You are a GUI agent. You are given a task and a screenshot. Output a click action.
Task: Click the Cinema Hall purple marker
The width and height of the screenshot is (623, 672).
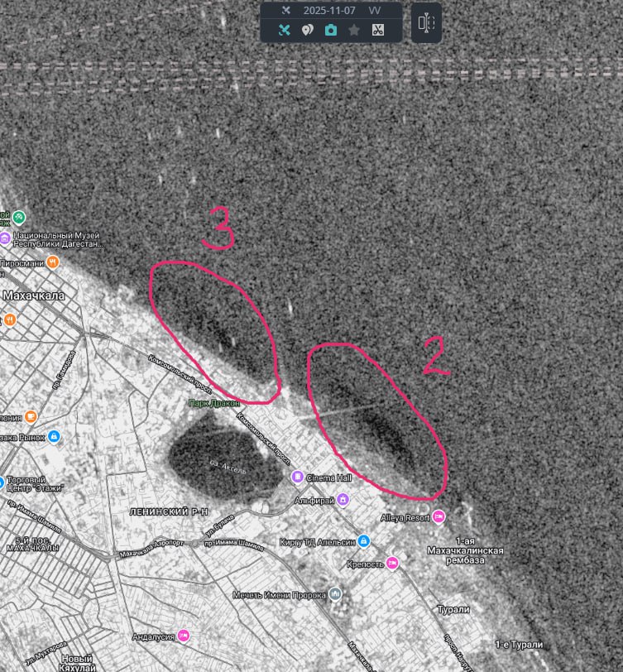coord(297,477)
